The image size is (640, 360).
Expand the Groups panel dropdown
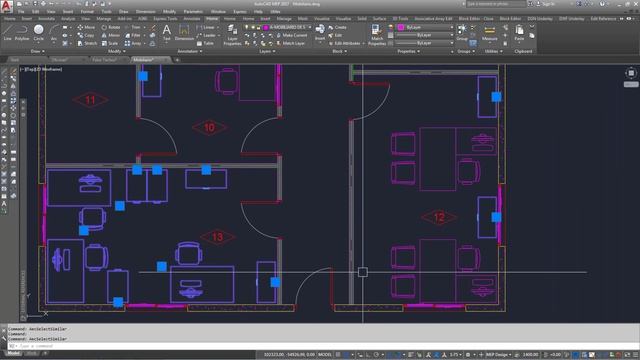[467, 51]
